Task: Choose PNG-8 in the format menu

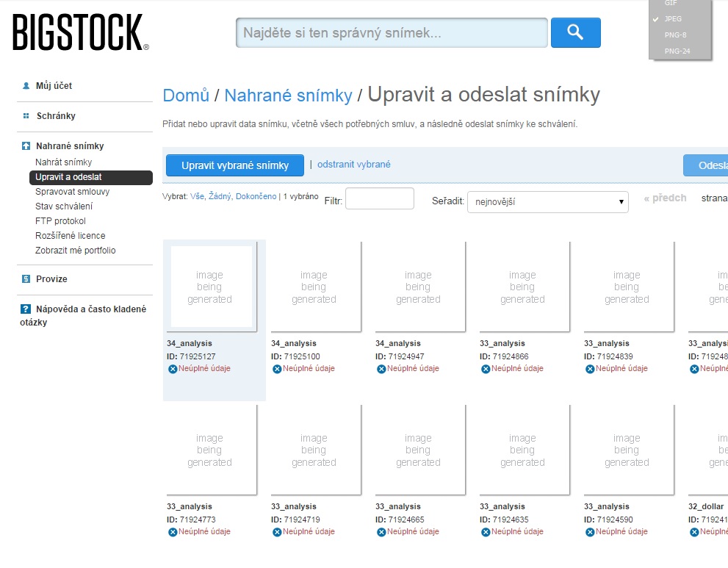Action: coord(675,35)
